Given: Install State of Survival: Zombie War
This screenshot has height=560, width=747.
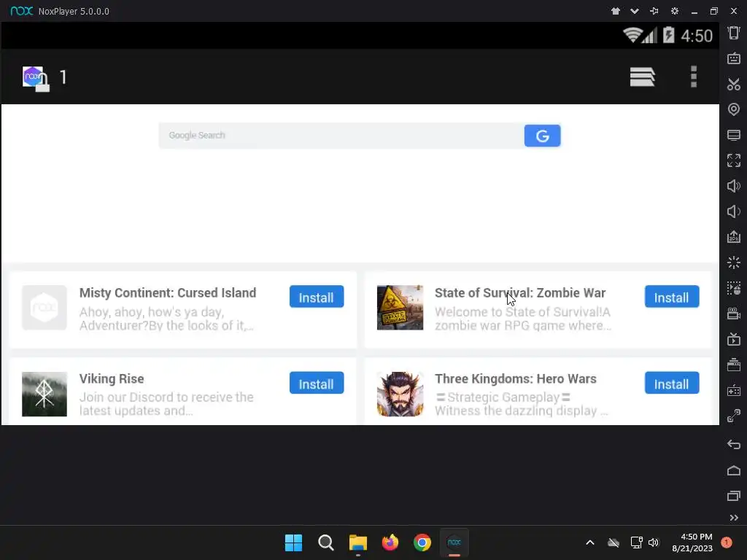Looking at the screenshot, I should point(672,297).
